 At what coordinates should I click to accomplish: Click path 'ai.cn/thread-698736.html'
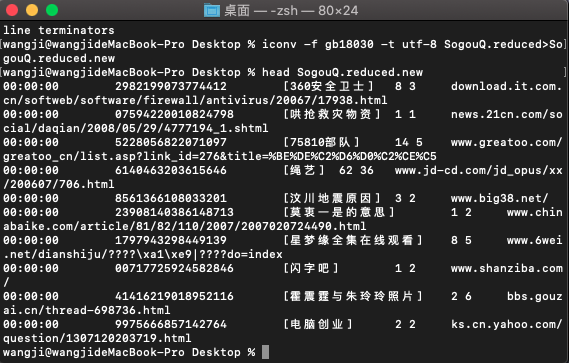pos(87,310)
